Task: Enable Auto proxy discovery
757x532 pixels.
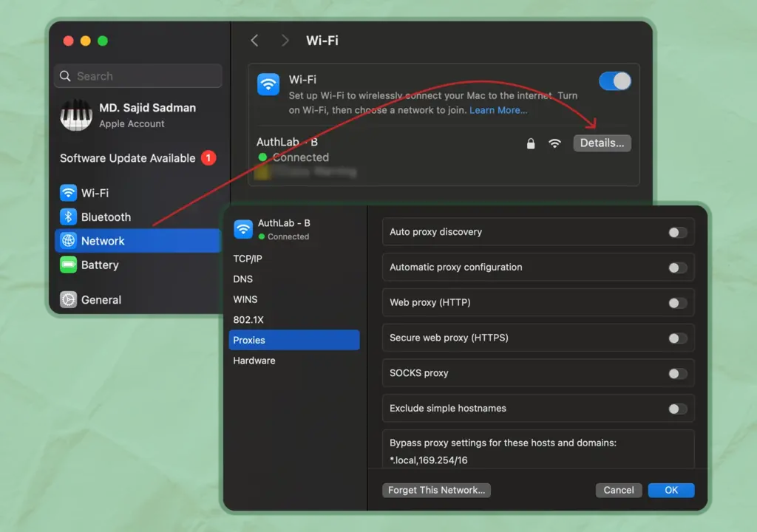Action: pyautogui.click(x=678, y=233)
